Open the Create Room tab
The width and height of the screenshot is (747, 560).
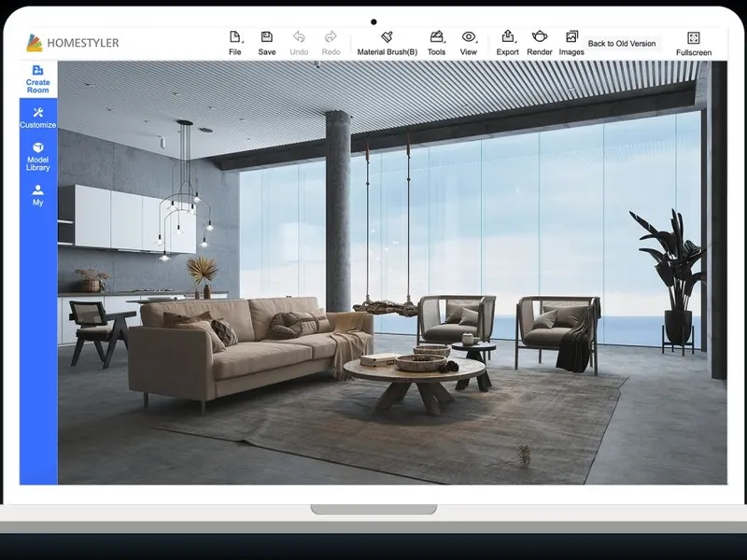coord(38,79)
